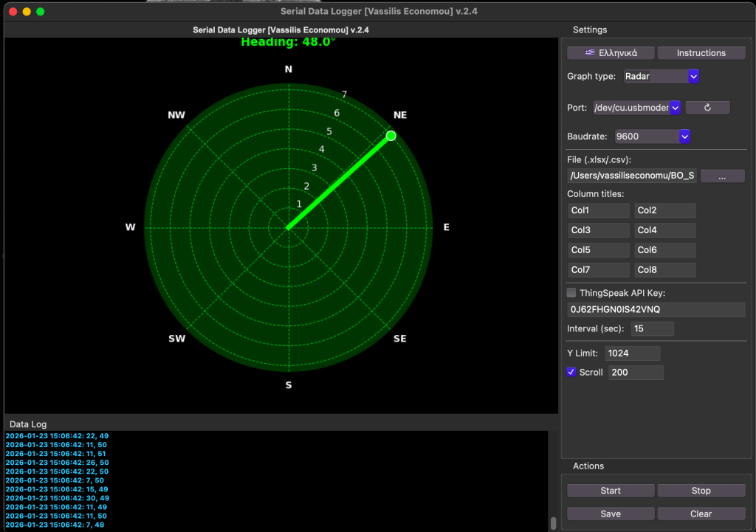Uncheck the Scroll checkbox
Image resolution: width=756 pixels, height=532 pixels.
(x=571, y=372)
